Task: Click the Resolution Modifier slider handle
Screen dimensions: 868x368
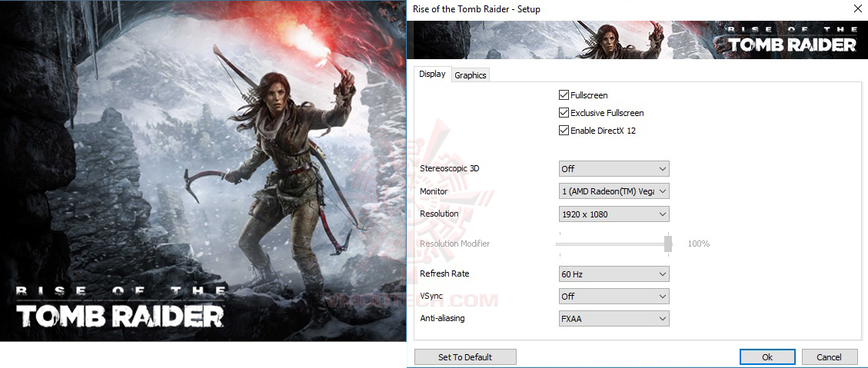Action: point(668,244)
